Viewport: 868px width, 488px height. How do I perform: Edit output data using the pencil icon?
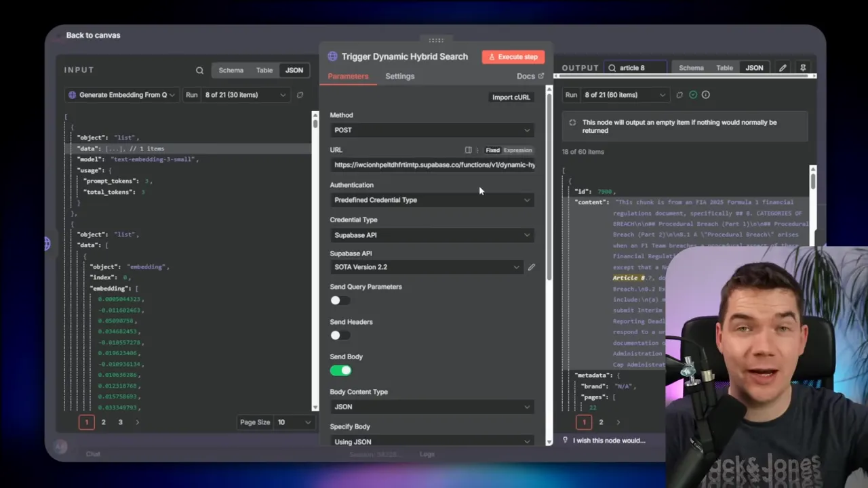(x=783, y=68)
